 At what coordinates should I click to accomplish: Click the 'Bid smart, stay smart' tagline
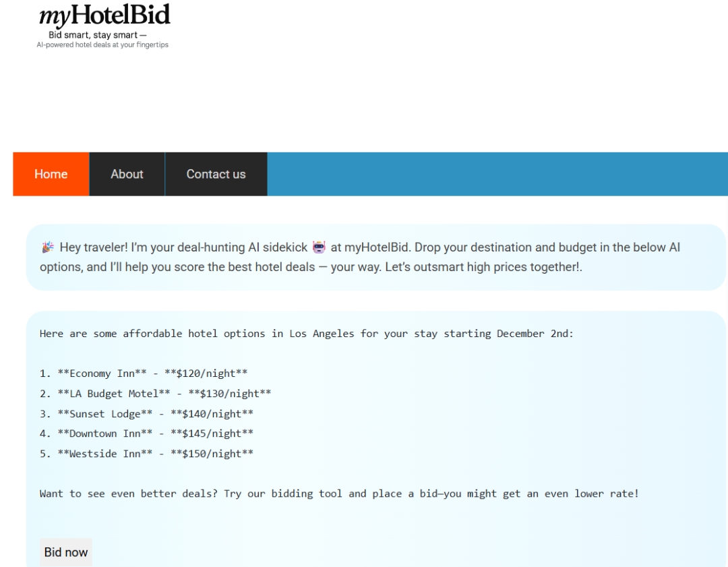(98, 35)
